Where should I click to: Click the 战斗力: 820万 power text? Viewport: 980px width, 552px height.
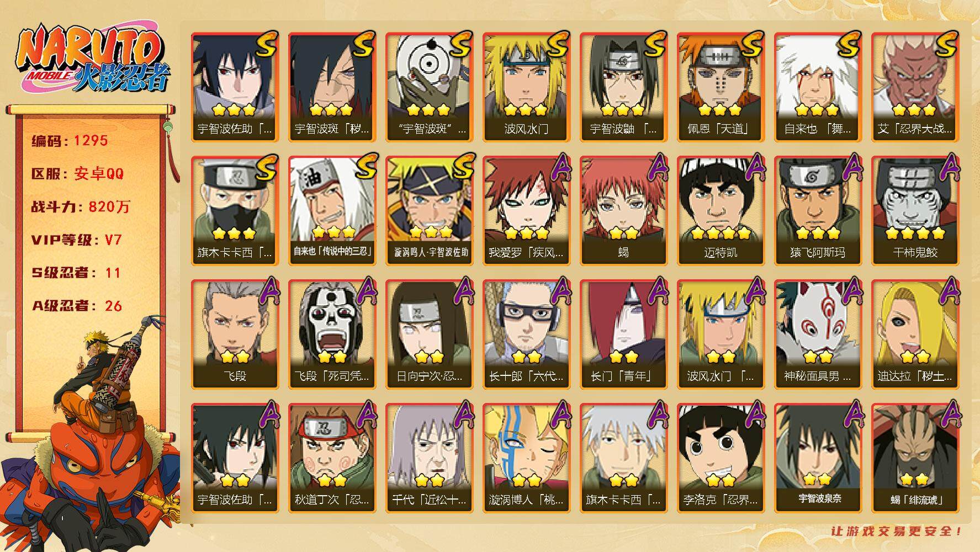[x=81, y=207]
